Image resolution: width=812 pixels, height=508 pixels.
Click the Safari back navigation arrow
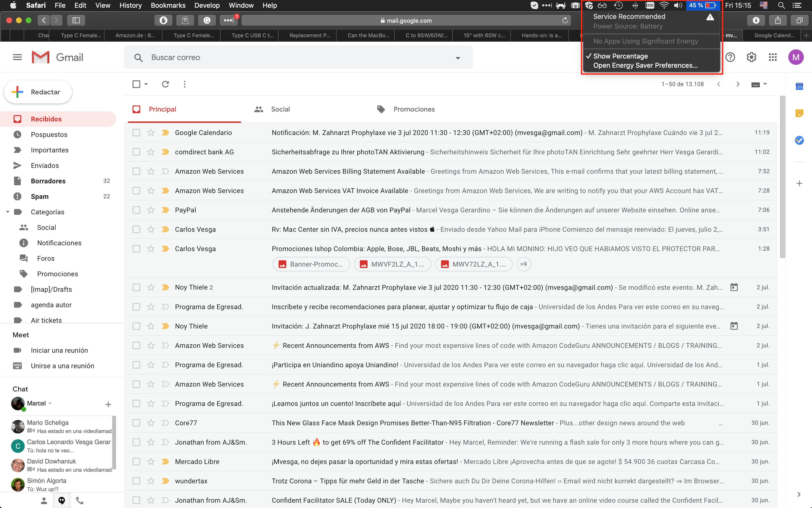(44, 21)
